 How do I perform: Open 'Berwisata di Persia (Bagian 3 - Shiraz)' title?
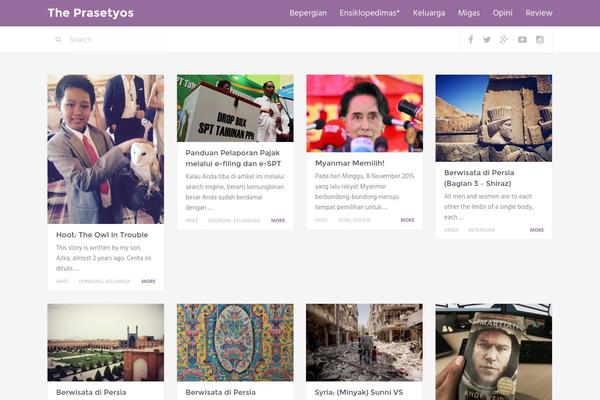tap(479, 178)
